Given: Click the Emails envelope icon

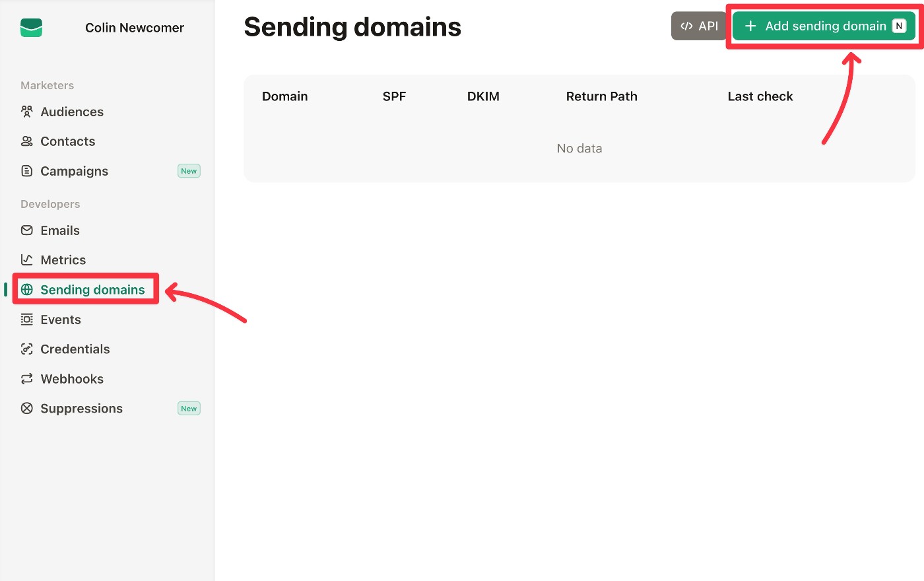Looking at the screenshot, I should point(27,230).
